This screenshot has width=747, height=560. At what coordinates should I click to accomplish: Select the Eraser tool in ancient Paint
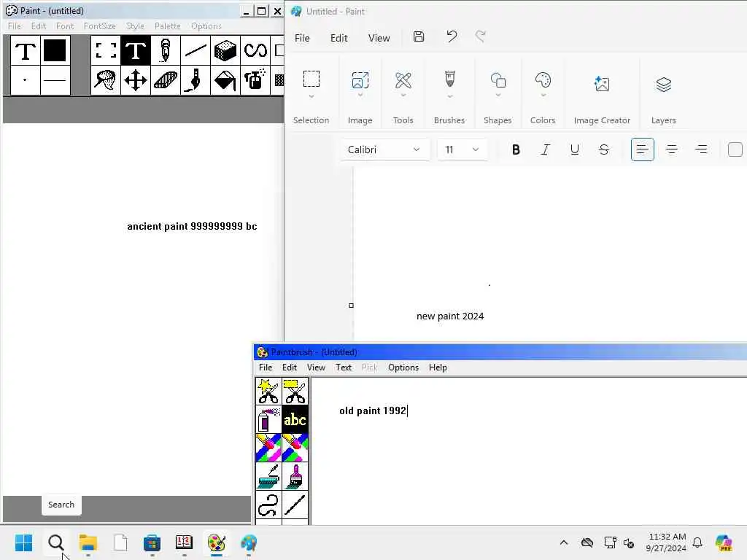point(166,80)
